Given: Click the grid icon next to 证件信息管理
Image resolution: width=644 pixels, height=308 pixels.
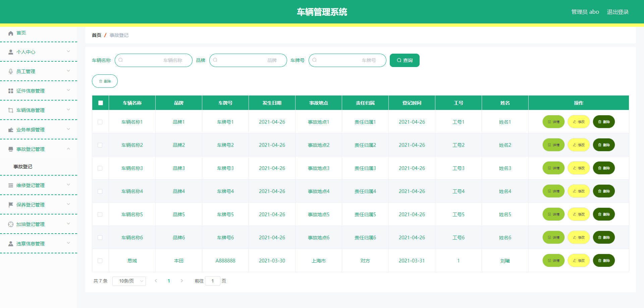Looking at the screenshot, I should click(x=11, y=91).
